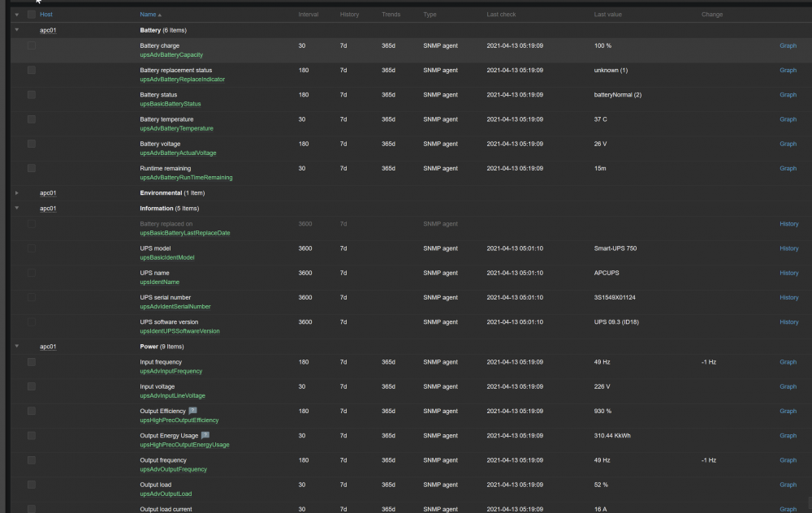The image size is (812, 513).
Task: Open Graph for Output frequency
Action: point(788,459)
